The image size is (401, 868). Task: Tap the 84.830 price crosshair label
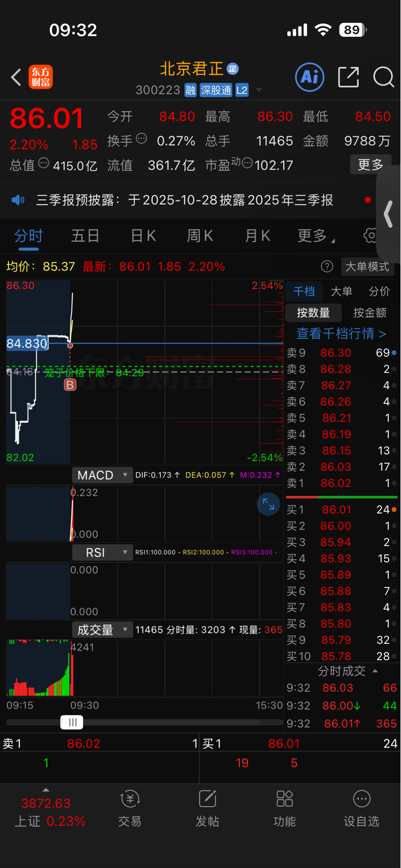tap(27, 343)
